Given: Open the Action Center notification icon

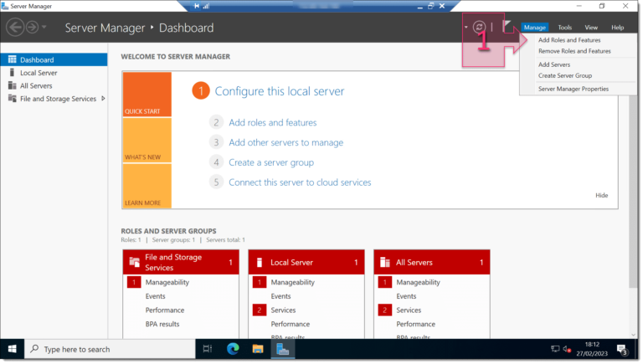Looking at the screenshot, I should point(623,350).
